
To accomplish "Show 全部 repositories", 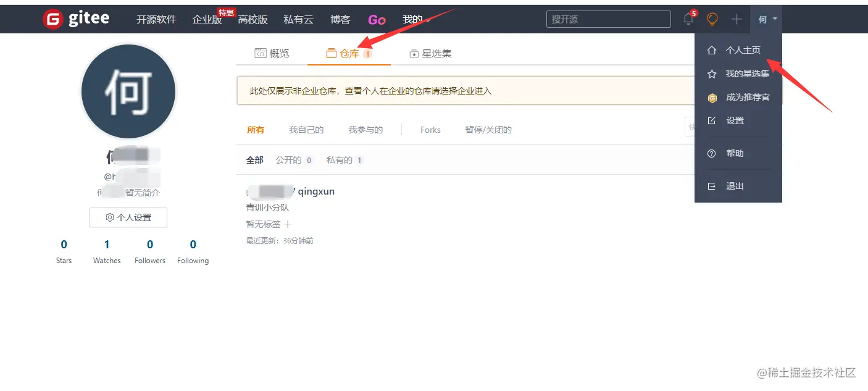I will pos(255,160).
